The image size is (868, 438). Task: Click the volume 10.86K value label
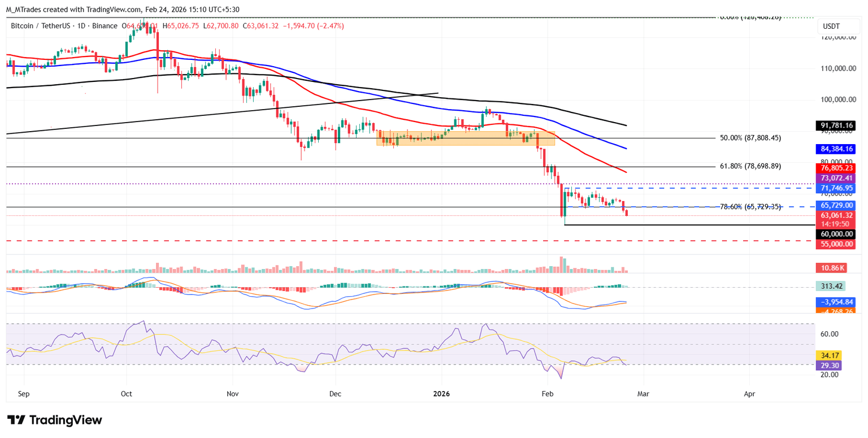(835, 268)
